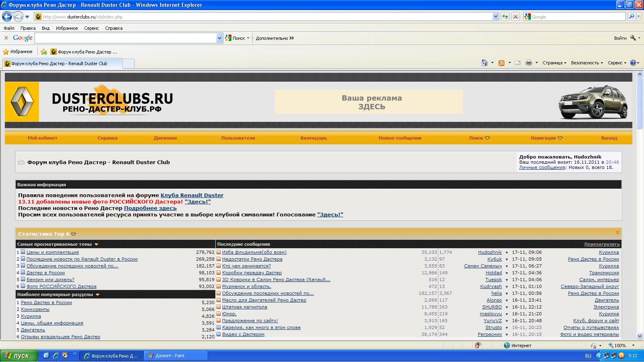Click the Перезагрузить link
Viewport: 644px width, 362px height.
(x=602, y=244)
